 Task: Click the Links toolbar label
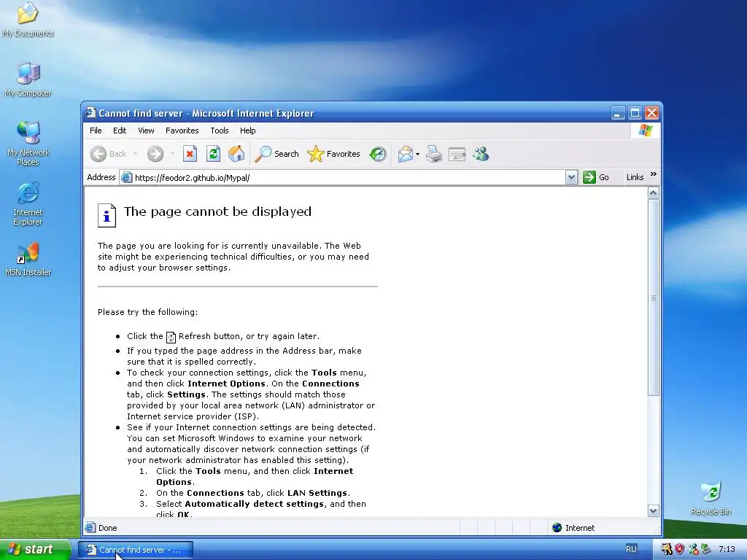pyautogui.click(x=635, y=177)
